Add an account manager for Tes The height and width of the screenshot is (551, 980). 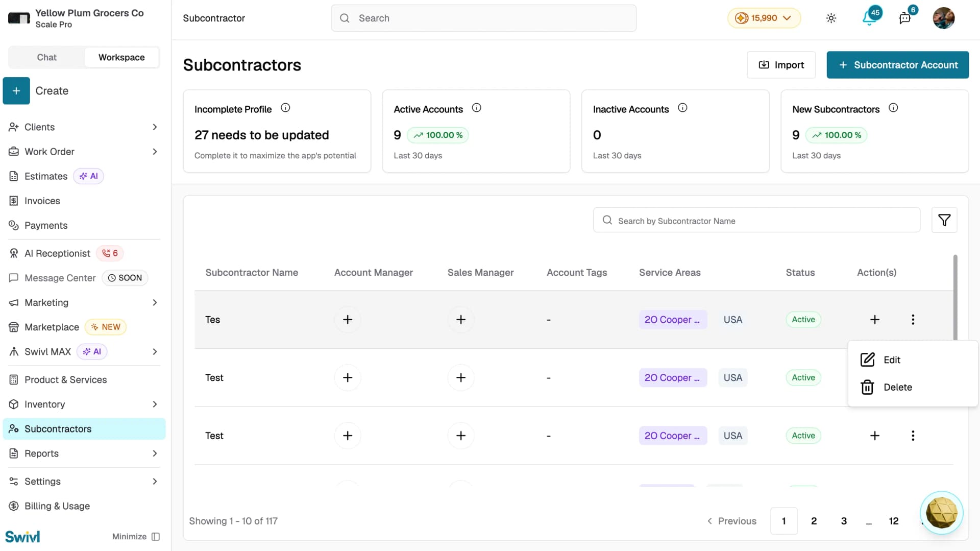[348, 320]
